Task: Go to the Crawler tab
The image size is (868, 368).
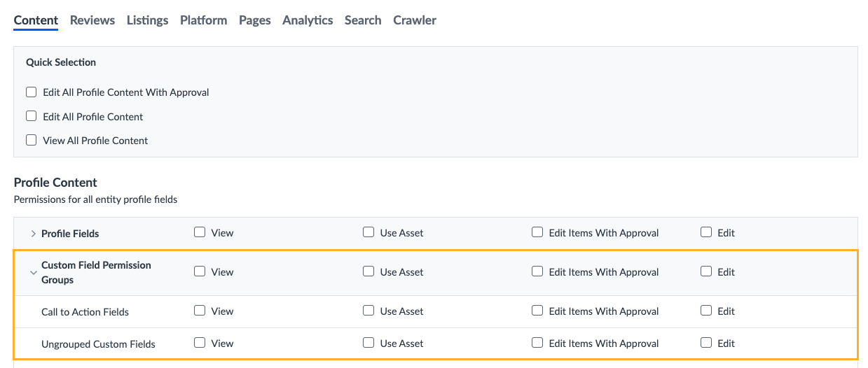Action: (415, 20)
